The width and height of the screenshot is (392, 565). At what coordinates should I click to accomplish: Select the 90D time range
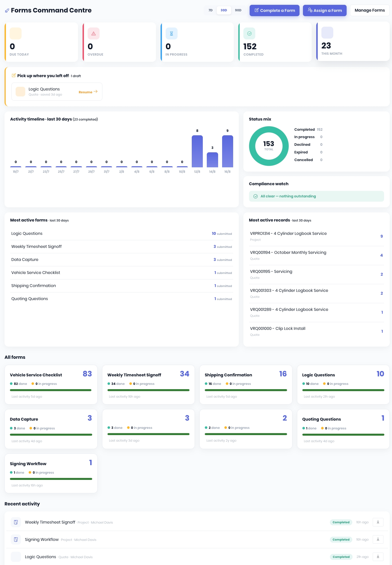click(x=238, y=10)
